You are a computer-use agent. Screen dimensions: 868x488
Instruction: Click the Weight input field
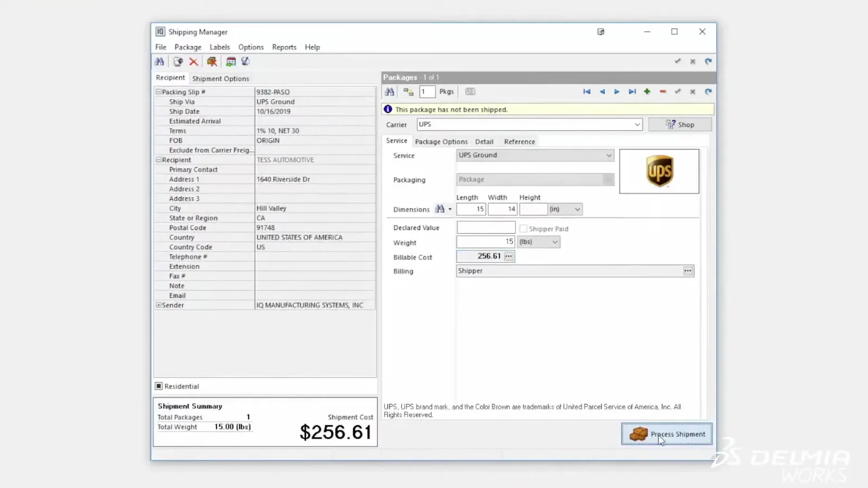486,242
